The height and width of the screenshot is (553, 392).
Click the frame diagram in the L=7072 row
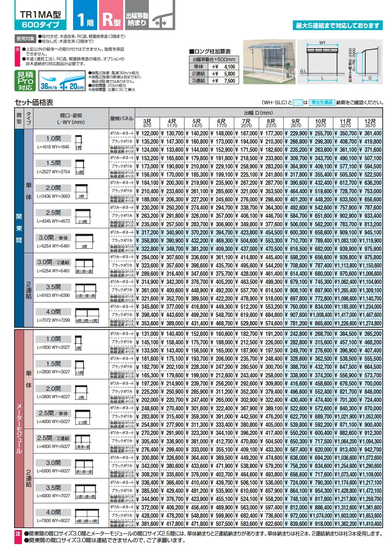[87, 316]
